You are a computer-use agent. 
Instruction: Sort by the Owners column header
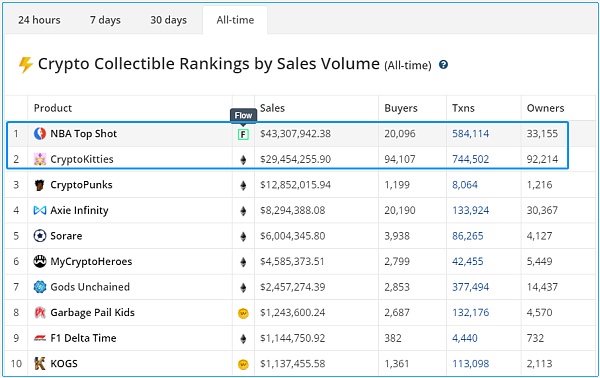point(546,108)
